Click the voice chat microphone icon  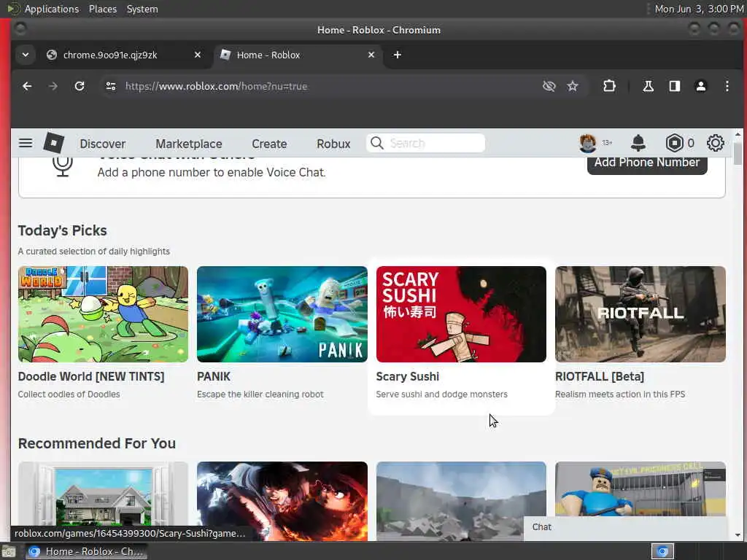pos(63,166)
